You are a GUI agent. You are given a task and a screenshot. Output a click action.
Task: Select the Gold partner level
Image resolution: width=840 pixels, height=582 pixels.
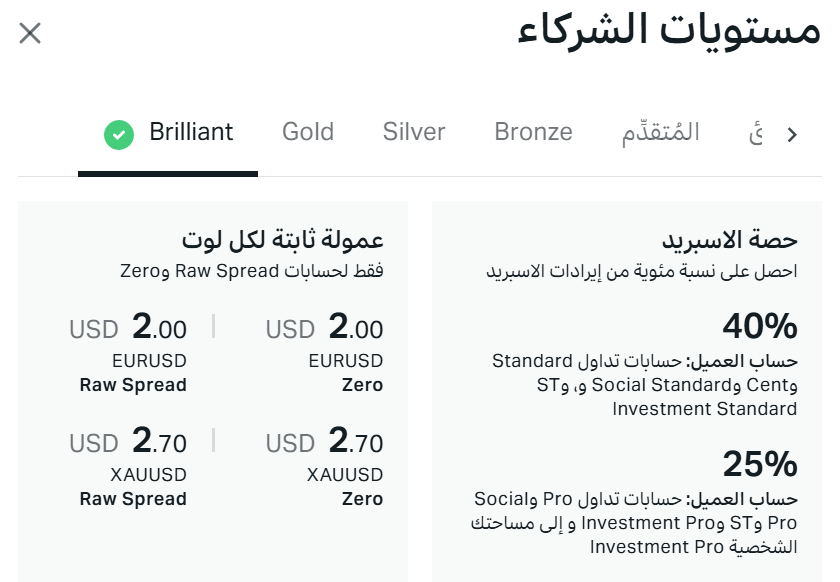pos(307,131)
